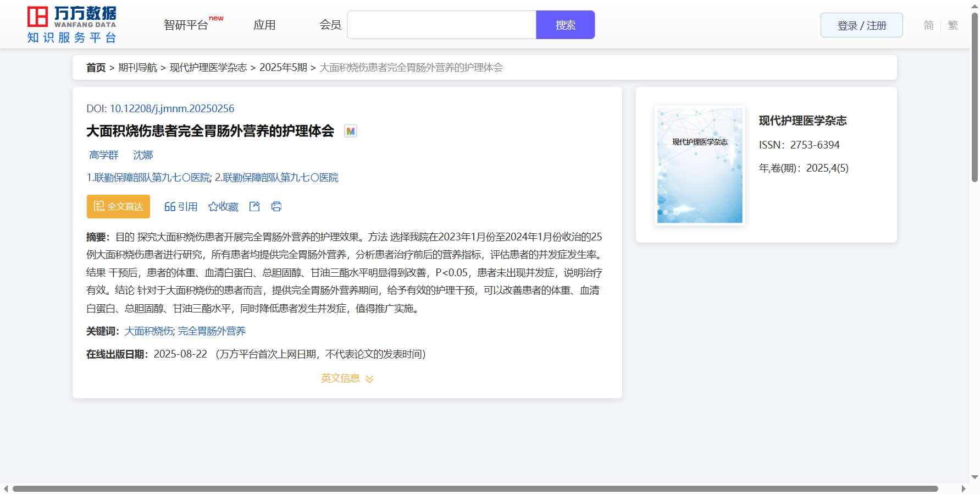Switch to simplified Chinese with 简
Image resolution: width=980 pixels, height=494 pixels.
928,25
